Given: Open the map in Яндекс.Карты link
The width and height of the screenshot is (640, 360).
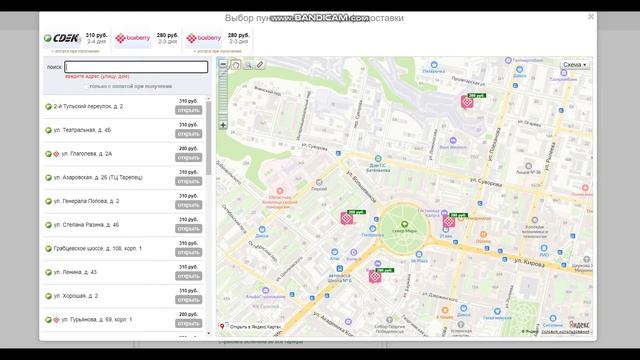Looking at the screenshot, I should pyautogui.click(x=255, y=327).
